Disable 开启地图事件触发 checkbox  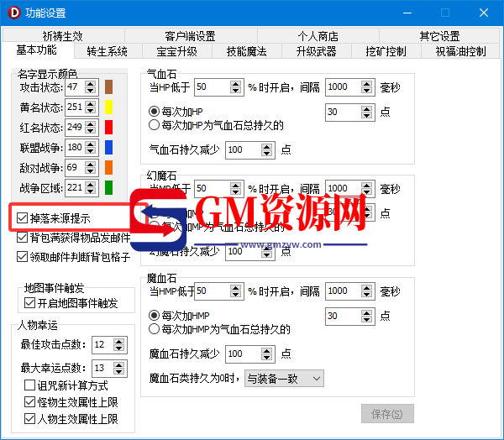30,303
